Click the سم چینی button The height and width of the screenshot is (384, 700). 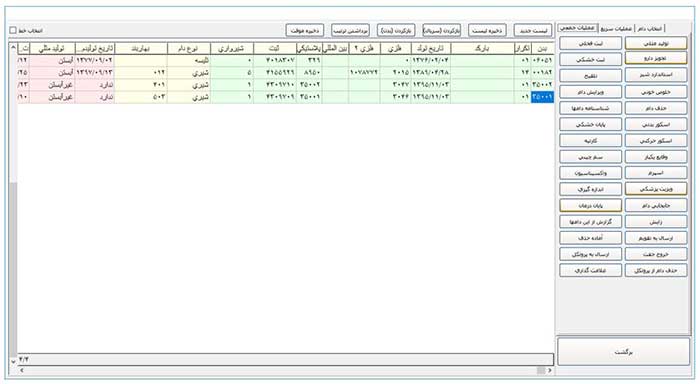pos(591,157)
